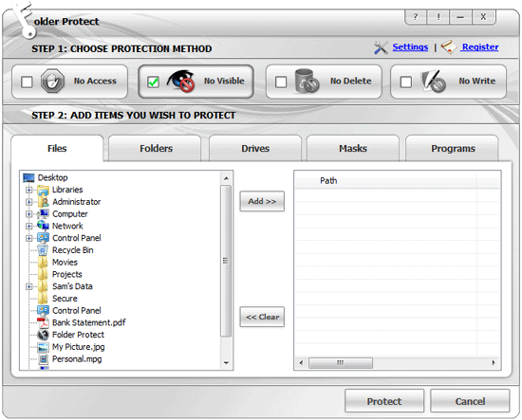Click the Path column header
Image resolution: width=522 pixels, height=420 pixels.
pos(385,181)
